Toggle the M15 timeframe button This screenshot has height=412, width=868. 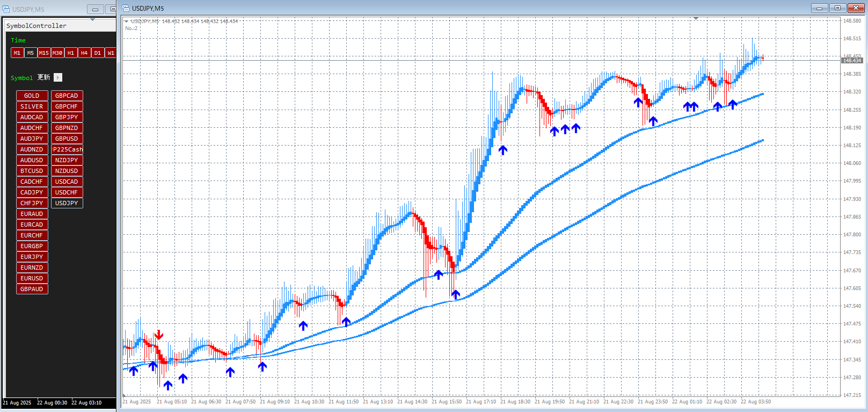(43, 53)
